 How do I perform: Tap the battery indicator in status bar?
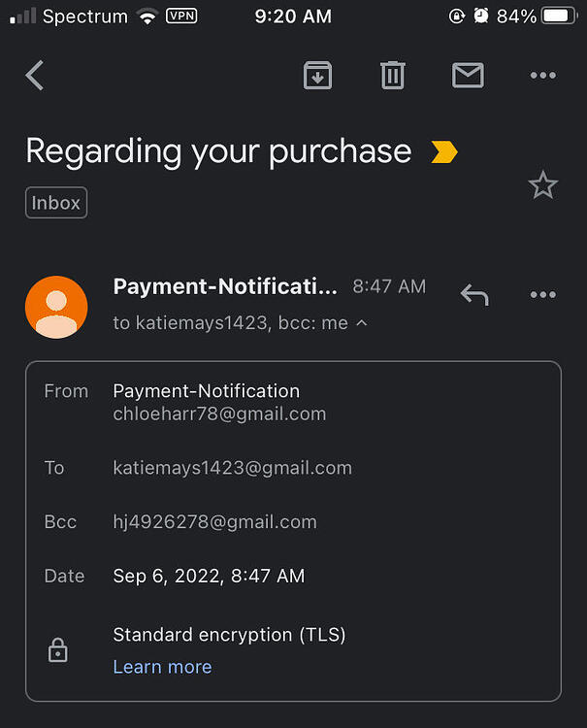tap(560, 17)
